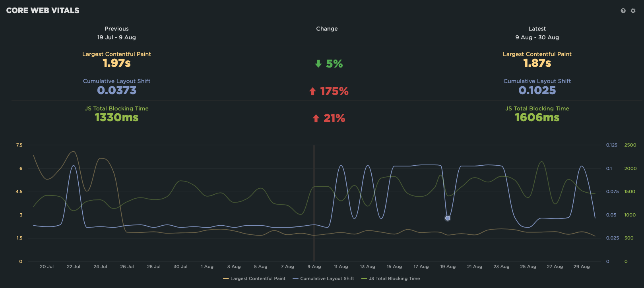Viewport: 644px width, 288px height.
Task: Click the latest period value 1.87s
Action: coord(537,63)
